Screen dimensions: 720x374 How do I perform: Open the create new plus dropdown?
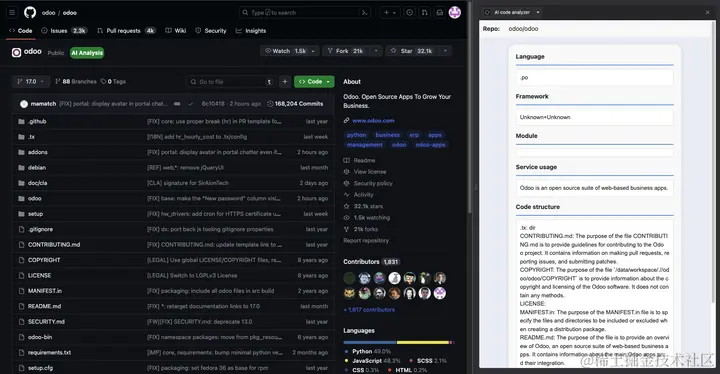(390, 12)
